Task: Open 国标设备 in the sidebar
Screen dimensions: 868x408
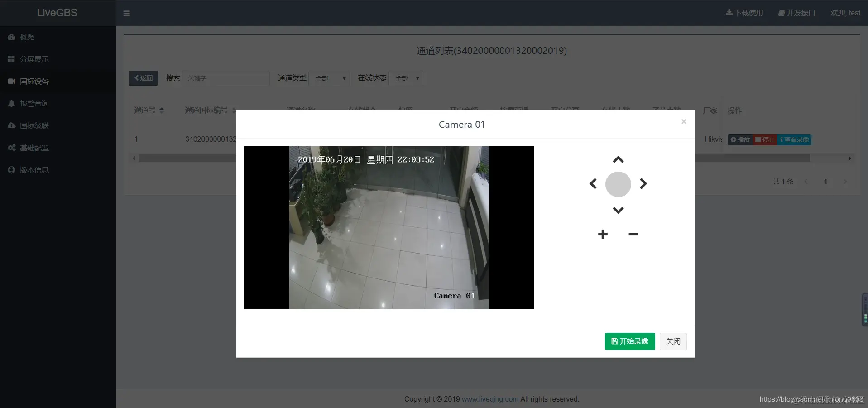Action: tap(58, 82)
